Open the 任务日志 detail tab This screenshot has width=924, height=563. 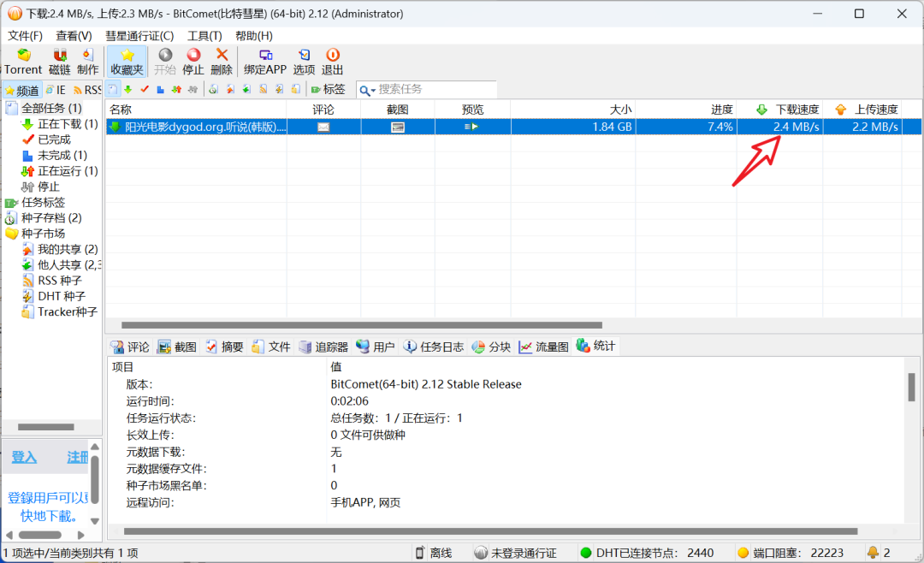pyautogui.click(x=433, y=347)
